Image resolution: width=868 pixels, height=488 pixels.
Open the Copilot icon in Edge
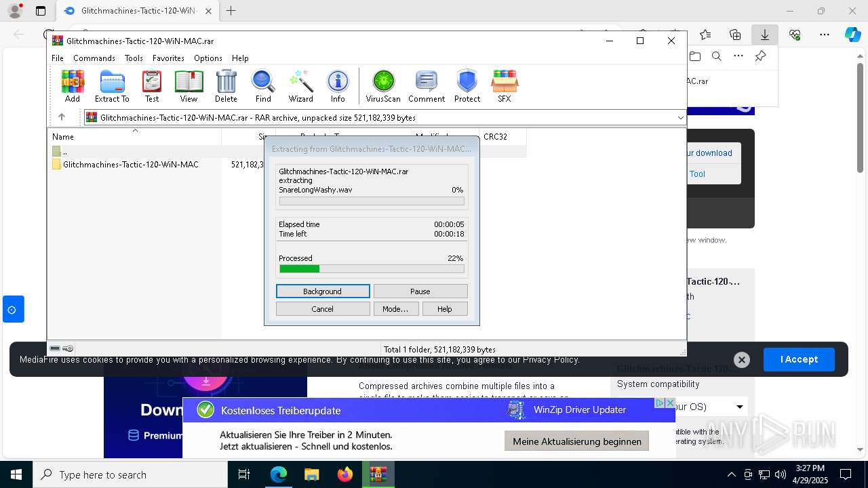point(852,35)
